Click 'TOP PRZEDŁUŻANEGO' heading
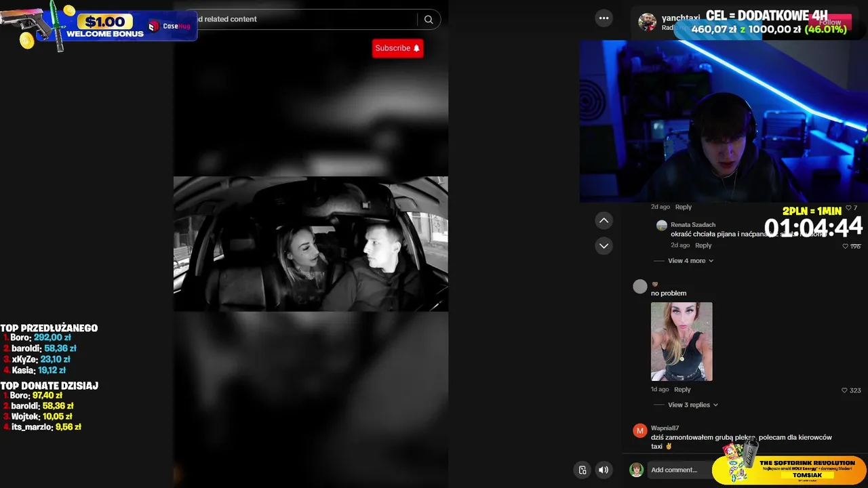The image size is (868, 488). (49, 328)
